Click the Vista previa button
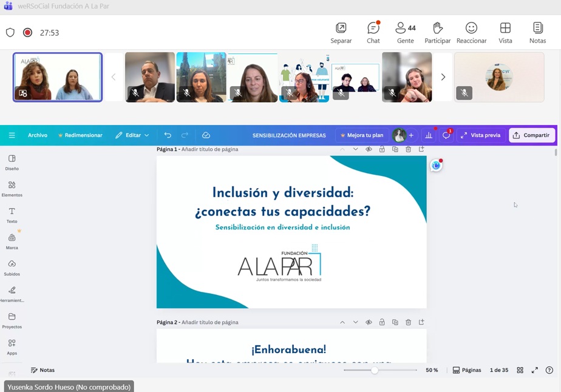 (x=480, y=135)
